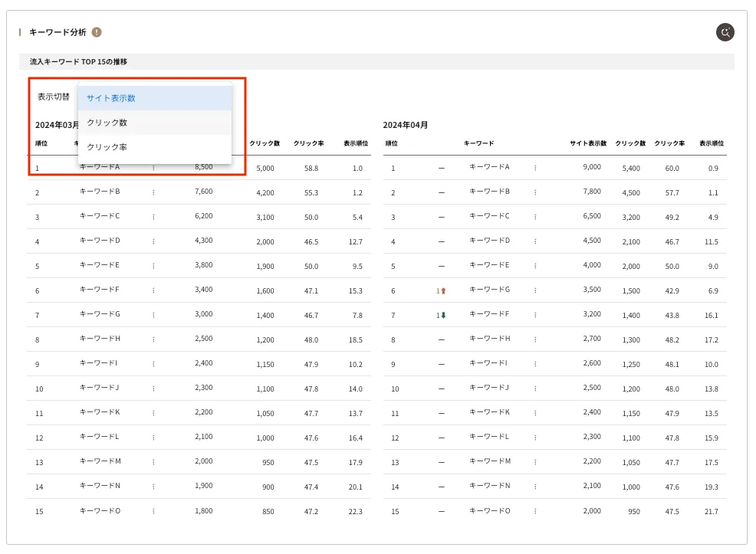This screenshot has width=756, height=554.
Task: Open the kebab menu for March キーワードE
Action: point(153,266)
